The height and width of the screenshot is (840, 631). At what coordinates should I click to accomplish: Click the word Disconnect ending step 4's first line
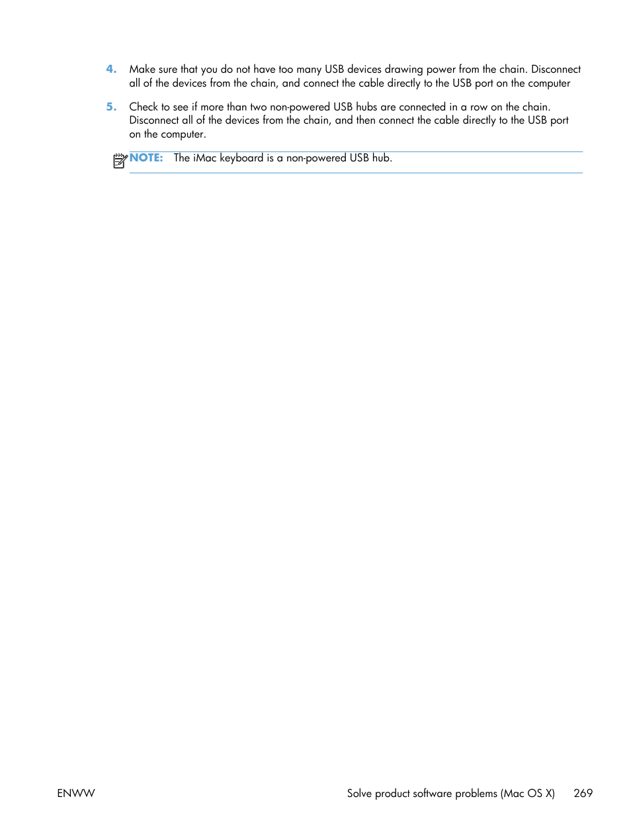556,69
